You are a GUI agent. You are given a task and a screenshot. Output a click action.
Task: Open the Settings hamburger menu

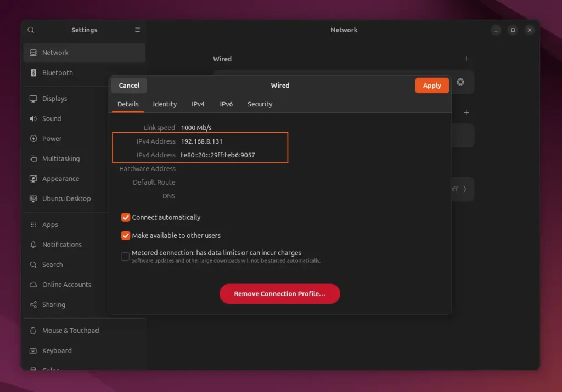tap(137, 30)
